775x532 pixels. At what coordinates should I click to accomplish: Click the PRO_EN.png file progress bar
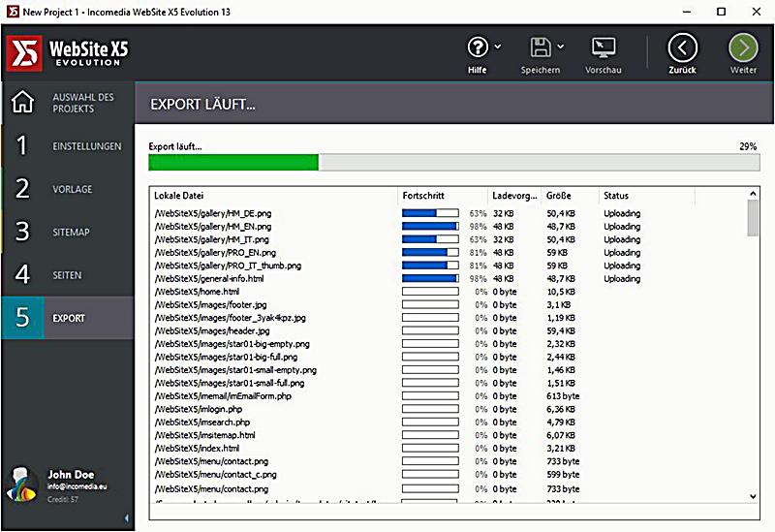430,252
